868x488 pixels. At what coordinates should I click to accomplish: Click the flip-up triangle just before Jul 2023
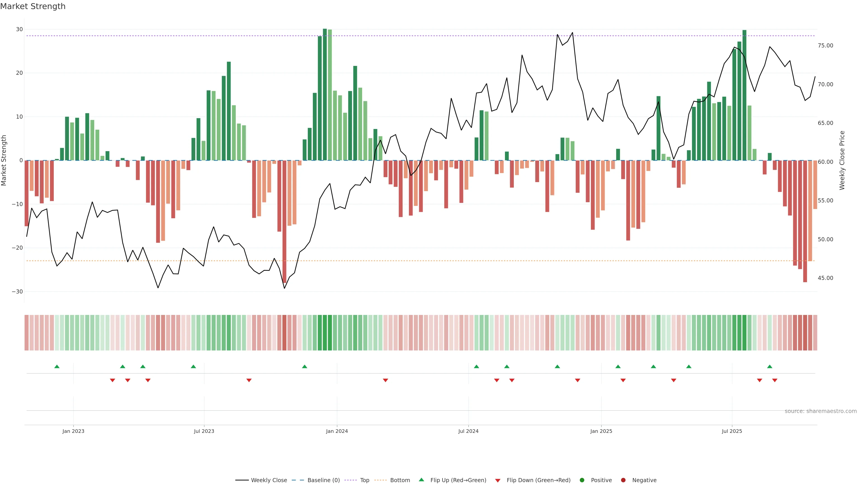193,366
